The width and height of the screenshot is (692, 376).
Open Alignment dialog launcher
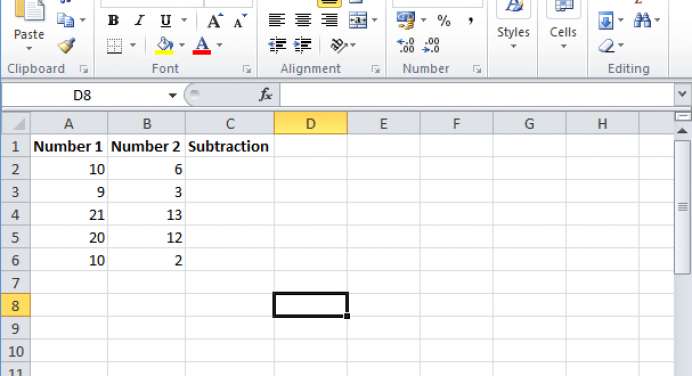coord(376,69)
